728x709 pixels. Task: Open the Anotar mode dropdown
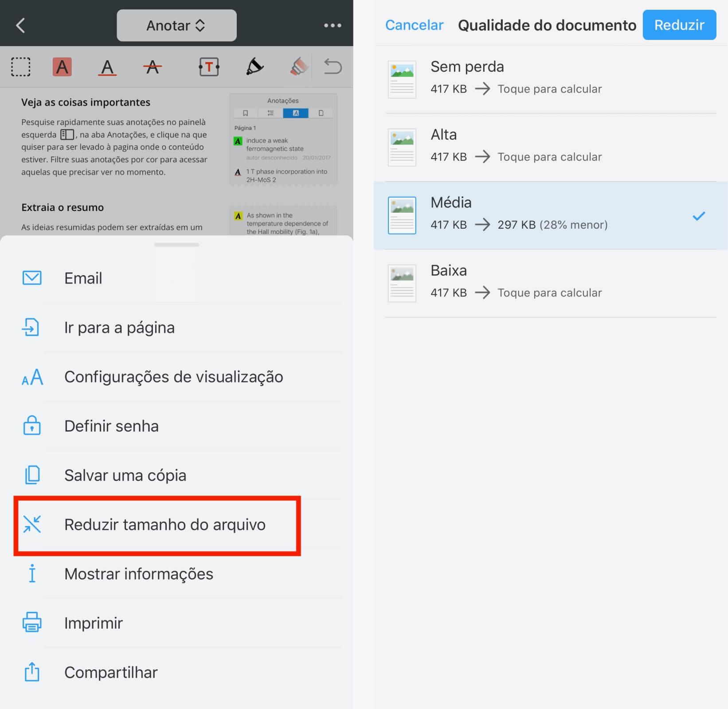click(x=176, y=25)
